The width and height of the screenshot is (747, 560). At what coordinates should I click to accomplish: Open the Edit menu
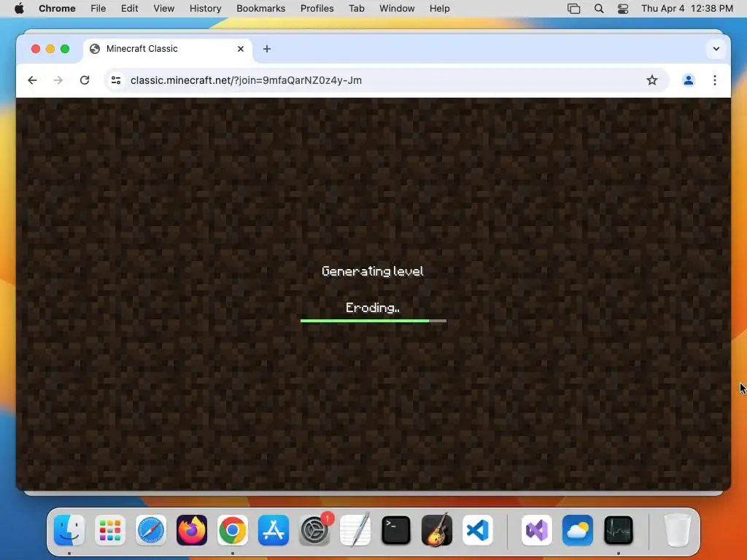coord(129,9)
